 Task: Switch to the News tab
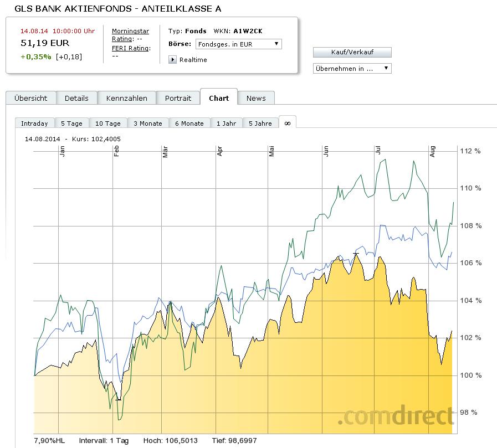(256, 98)
